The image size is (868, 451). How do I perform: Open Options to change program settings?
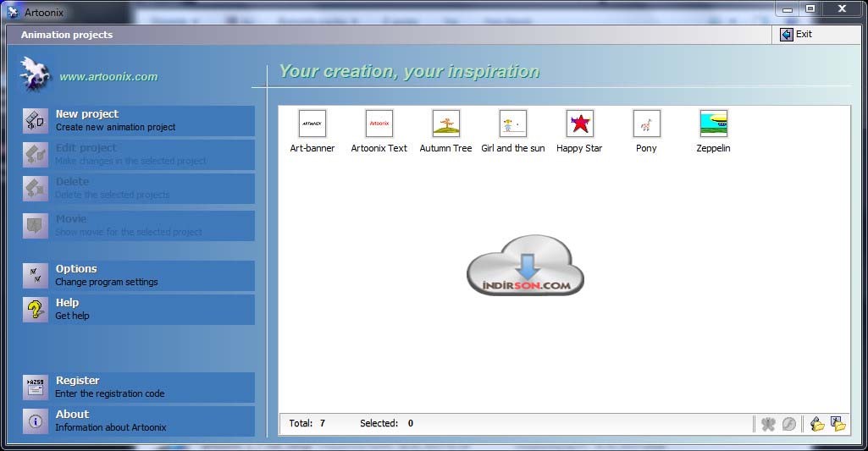click(x=138, y=275)
